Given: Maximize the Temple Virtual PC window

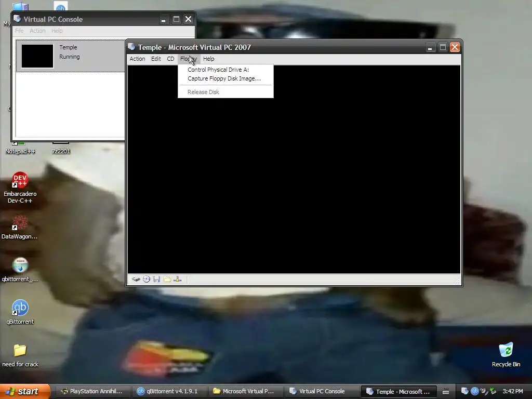Looking at the screenshot, I should [443, 47].
